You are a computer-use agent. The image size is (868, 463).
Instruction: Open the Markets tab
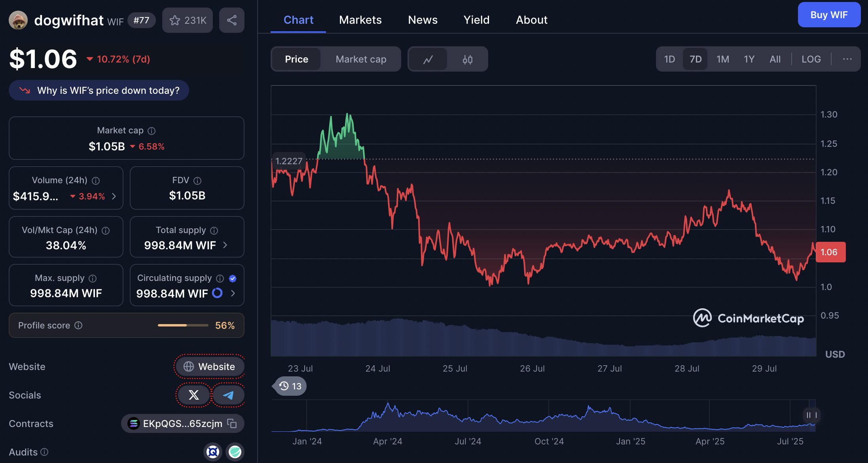[x=360, y=20]
